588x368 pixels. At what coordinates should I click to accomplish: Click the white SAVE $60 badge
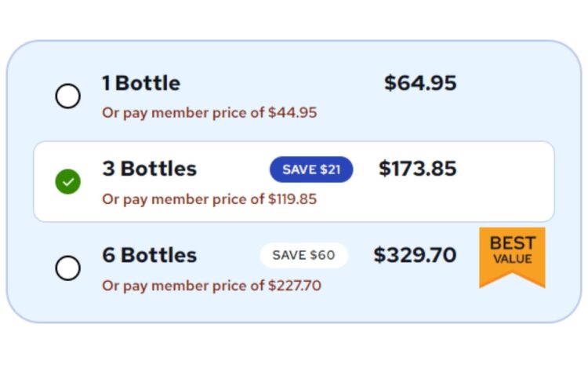pos(304,255)
